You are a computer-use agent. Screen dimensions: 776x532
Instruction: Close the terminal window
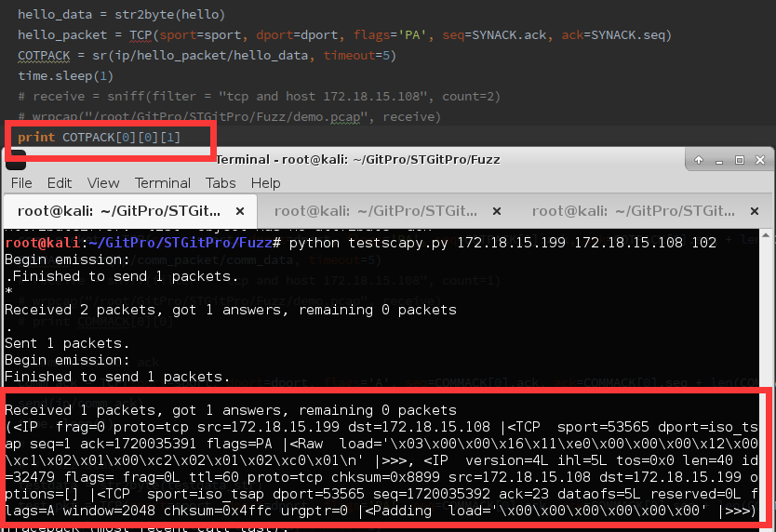pos(759,160)
